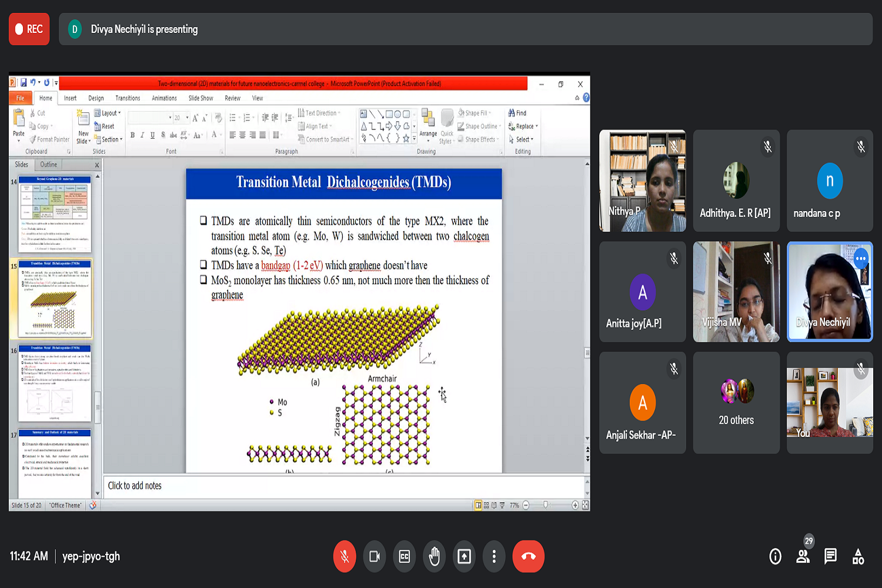Expand the 20 others participant tile
Screen dimensions: 882x588
pos(736,403)
